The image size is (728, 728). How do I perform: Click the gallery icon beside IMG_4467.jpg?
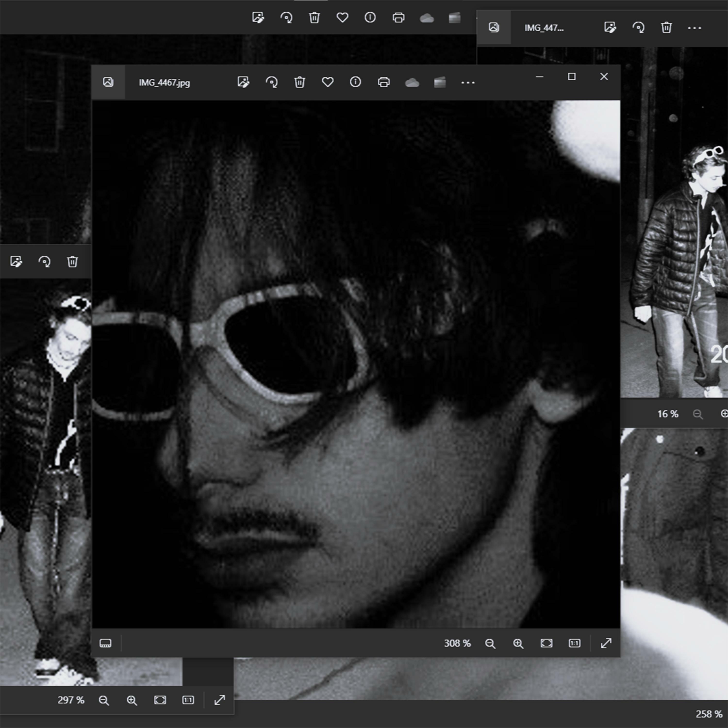[x=108, y=82]
